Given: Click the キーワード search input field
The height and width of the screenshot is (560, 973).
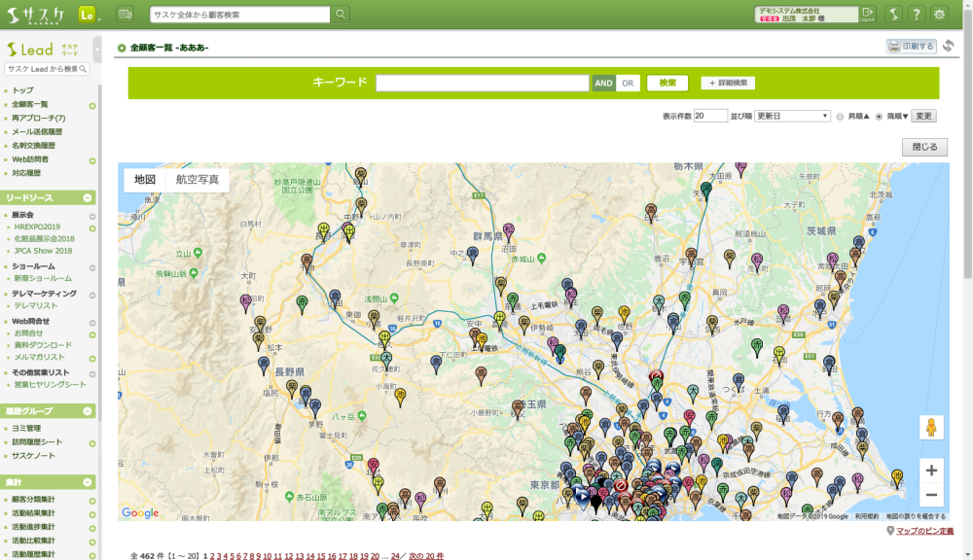Looking at the screenshot, I should click(482, 84).
